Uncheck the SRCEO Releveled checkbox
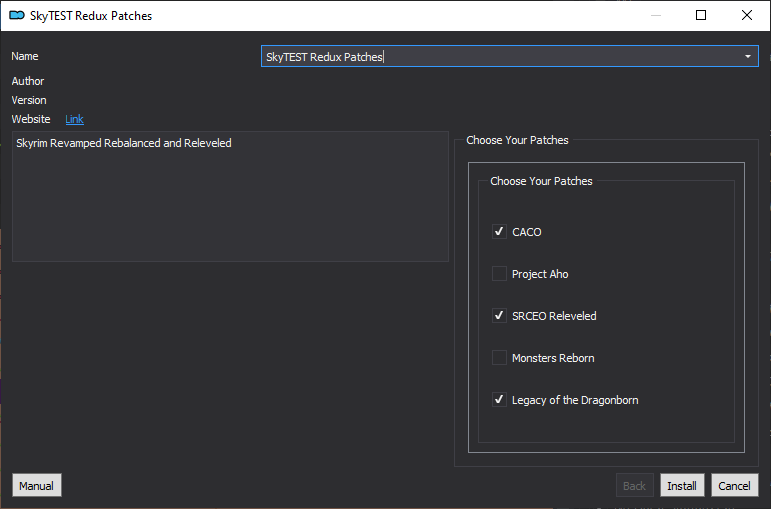 [x=499, y=316]
